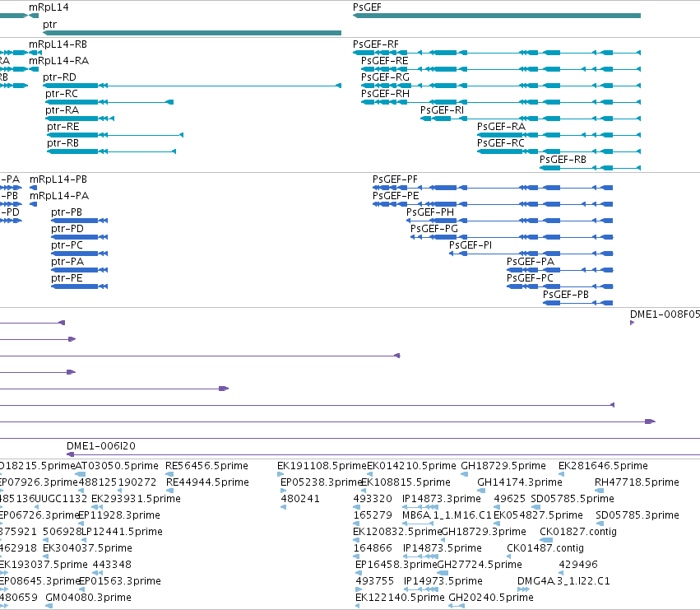700x610 pixels.
Task: Select the ptr gene span bar
Action: 192,33
